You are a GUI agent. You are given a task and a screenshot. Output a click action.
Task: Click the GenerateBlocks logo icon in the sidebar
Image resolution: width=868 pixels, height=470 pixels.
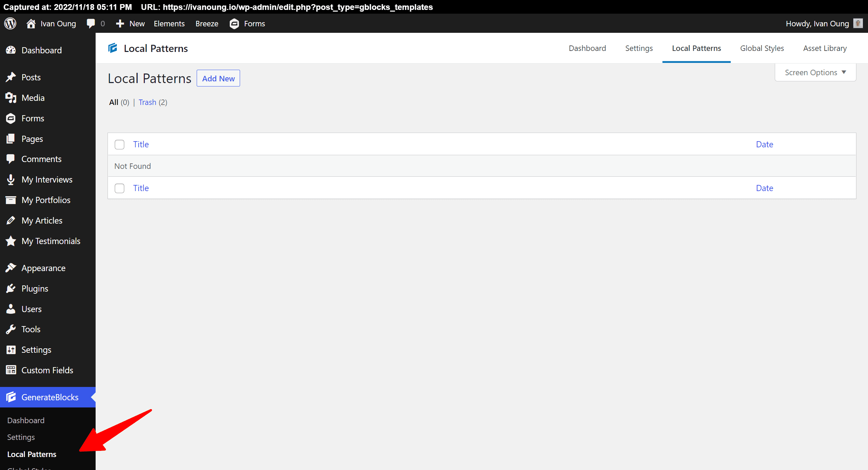pos(11,397)
